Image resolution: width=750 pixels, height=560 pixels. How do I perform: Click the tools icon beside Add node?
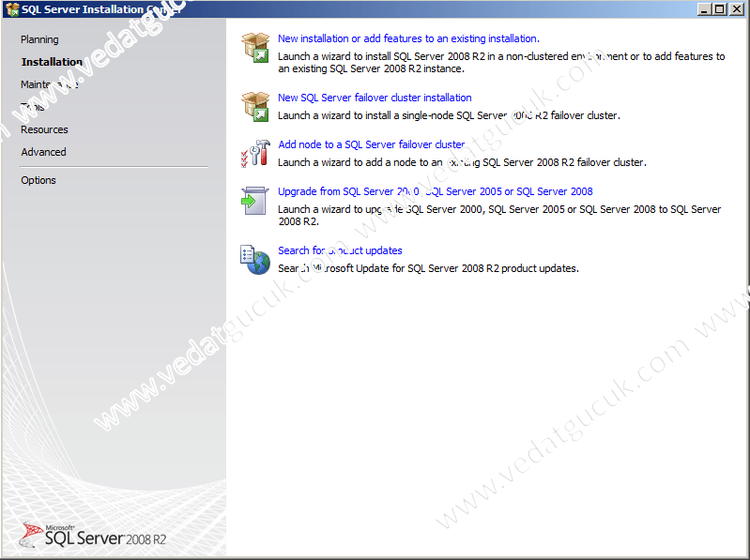pos(255,154)
